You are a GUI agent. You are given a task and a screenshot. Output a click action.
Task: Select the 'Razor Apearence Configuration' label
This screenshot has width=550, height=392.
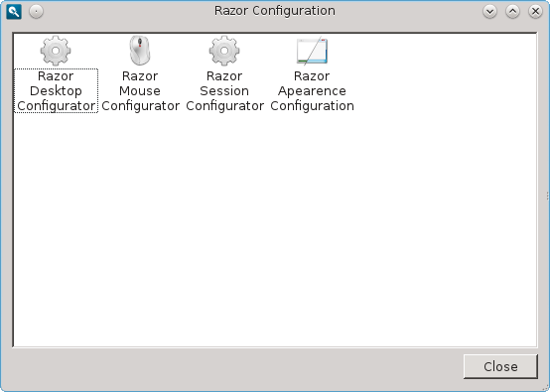click(x=312, y=91)
